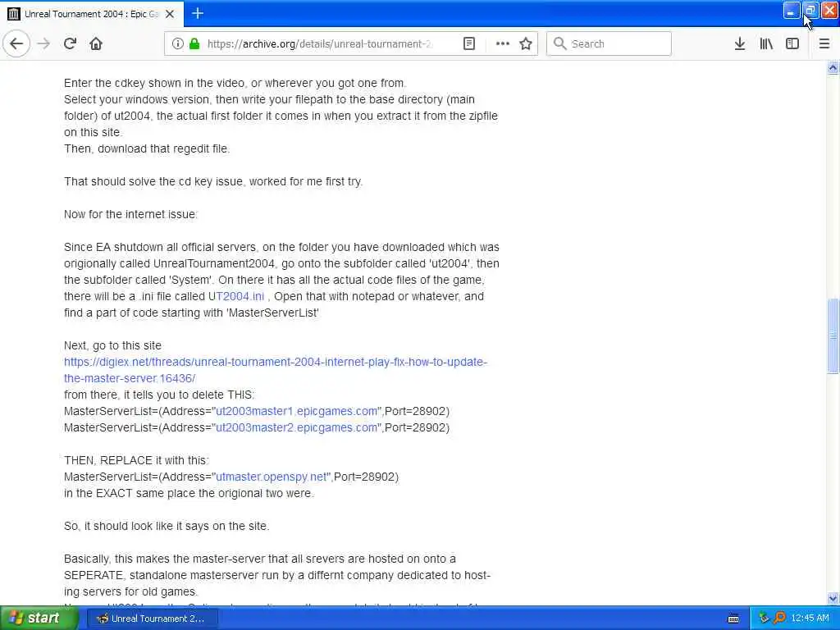Click the green secure connection padlock
The width and height of the screenshot is (840, 630).
coord(194,44)
